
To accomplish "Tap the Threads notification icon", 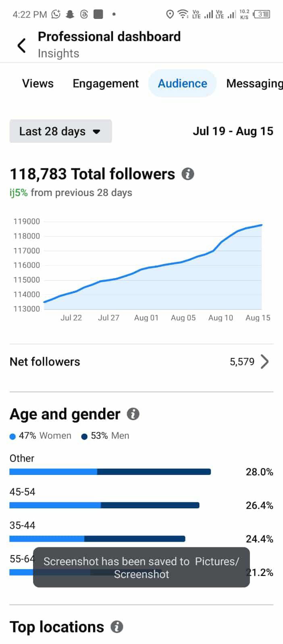I will (84, 14).
